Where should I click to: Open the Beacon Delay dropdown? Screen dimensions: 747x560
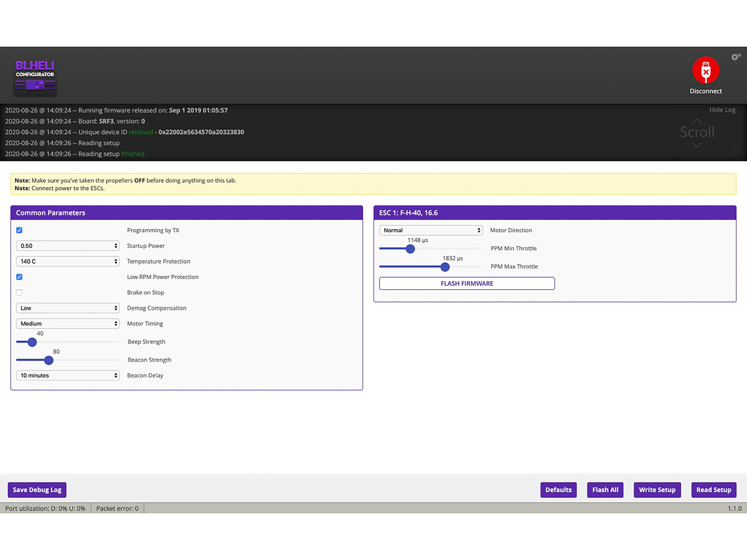tap(67, 375)
